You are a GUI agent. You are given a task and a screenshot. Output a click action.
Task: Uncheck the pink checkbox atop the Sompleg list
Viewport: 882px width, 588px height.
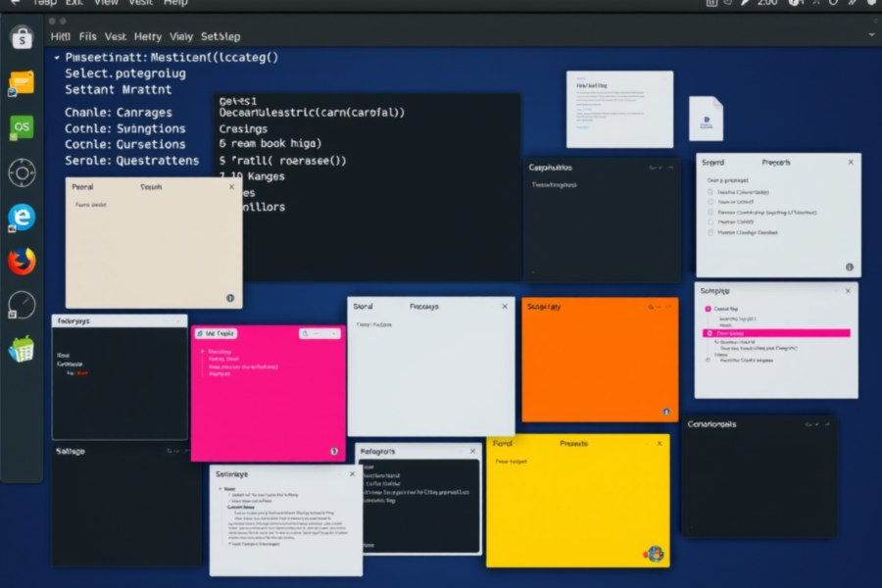click(708, 309)
